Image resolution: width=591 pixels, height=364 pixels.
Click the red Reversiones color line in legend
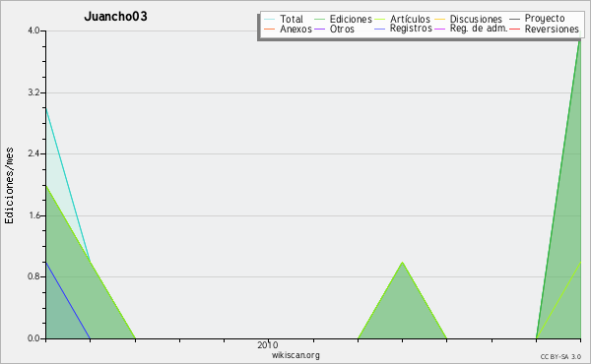click(514, 29)
